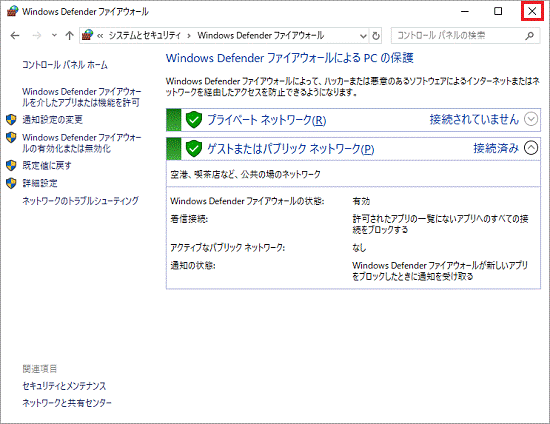Click green shield on プライベート ネットワーク

point(194,120)
